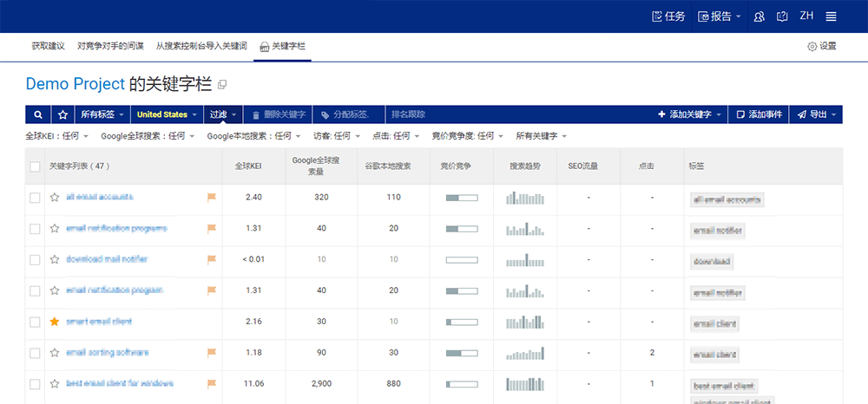Image resolution: width=868 pixels, height=404 pixels.
Task: Star the download mail notifier keyword
Action: point(54,259)
